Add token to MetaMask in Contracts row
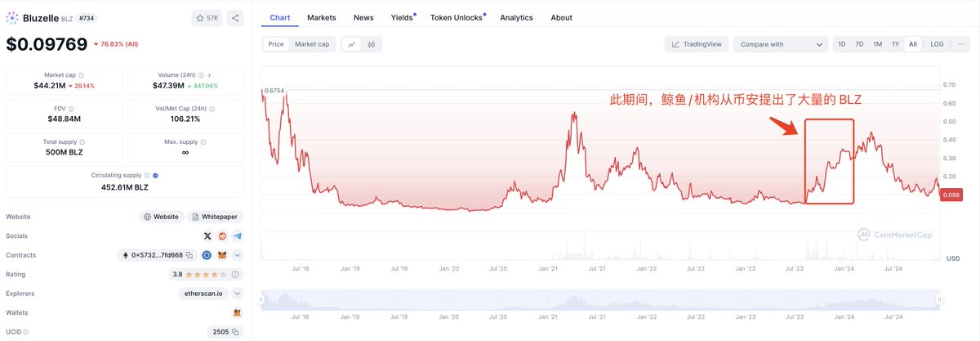The height and width of the screenshot is (341, 980). click(x=222, y=255)
